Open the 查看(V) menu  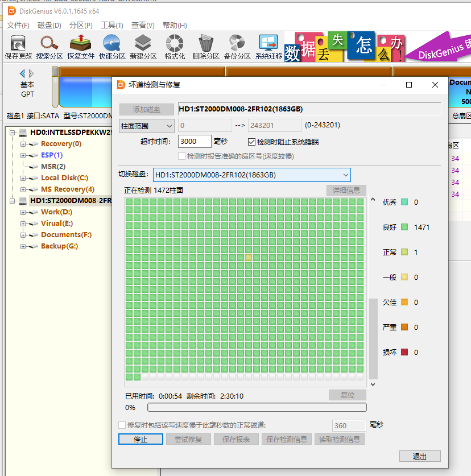click(143, 25)
